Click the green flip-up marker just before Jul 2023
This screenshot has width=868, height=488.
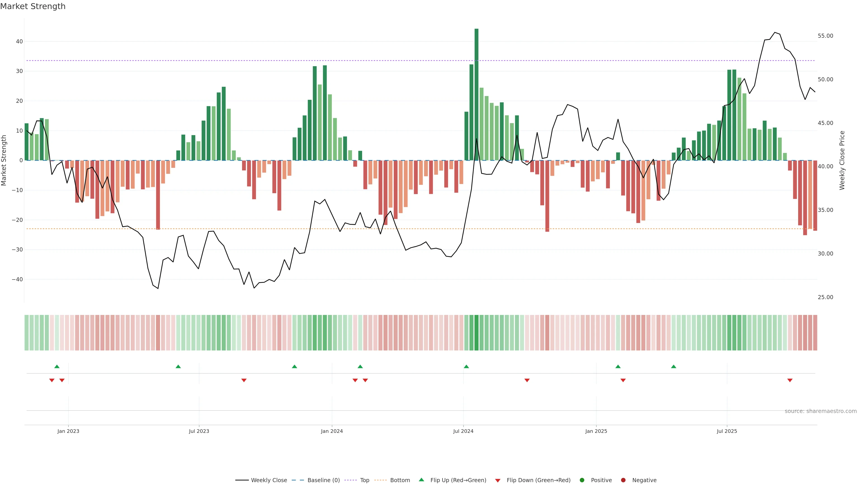click(x=178, y=366)
